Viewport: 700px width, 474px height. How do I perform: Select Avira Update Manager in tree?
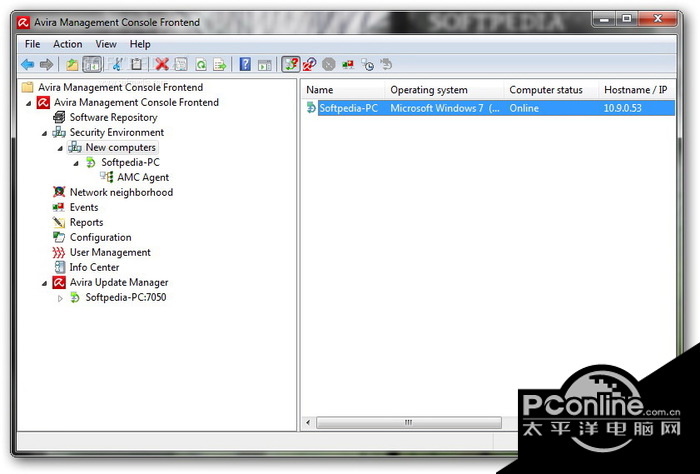point(119,282)
